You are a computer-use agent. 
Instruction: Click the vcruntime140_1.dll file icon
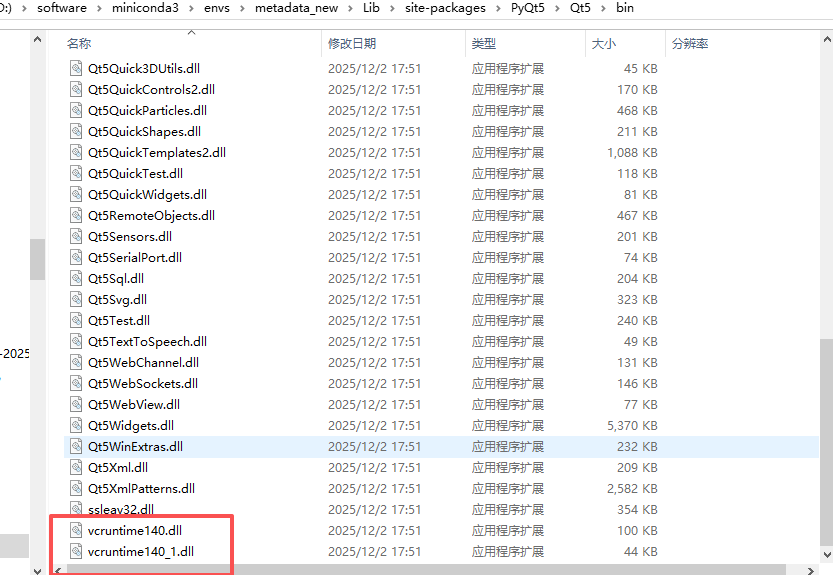click(x=76, y=551)
